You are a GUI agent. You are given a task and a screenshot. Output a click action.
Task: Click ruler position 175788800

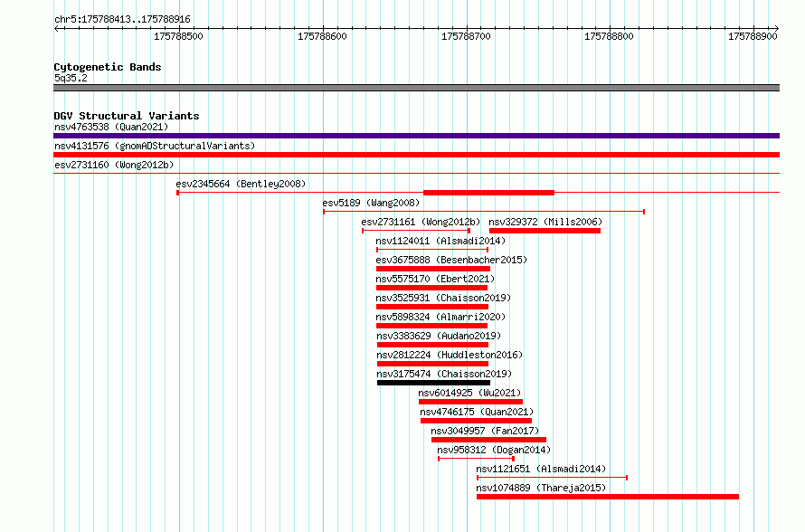click(610, 36)
